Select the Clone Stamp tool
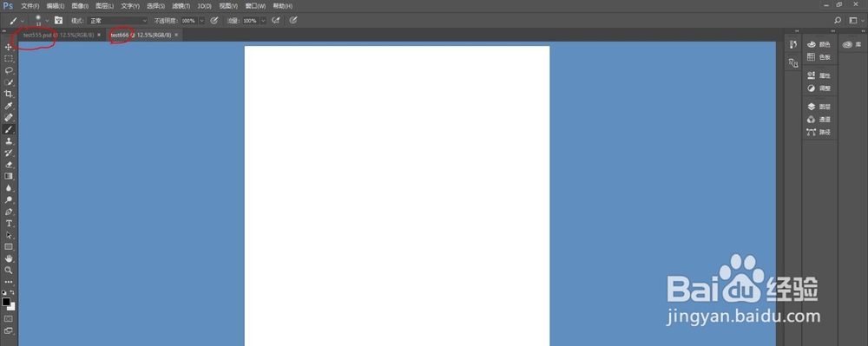Screen dimensions: 868x346 pos(9,141)
